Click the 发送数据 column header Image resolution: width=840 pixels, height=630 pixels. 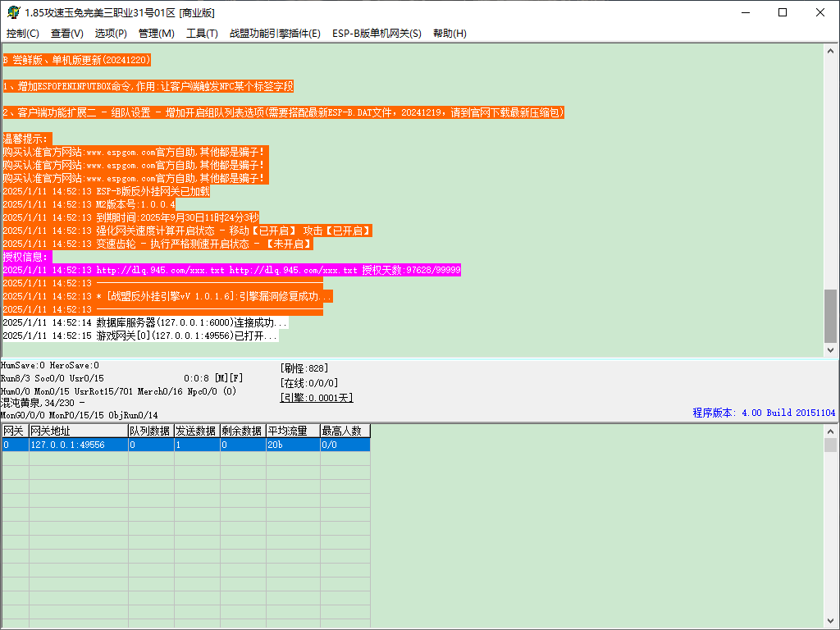pyautogui.click(x=197, y=431)
